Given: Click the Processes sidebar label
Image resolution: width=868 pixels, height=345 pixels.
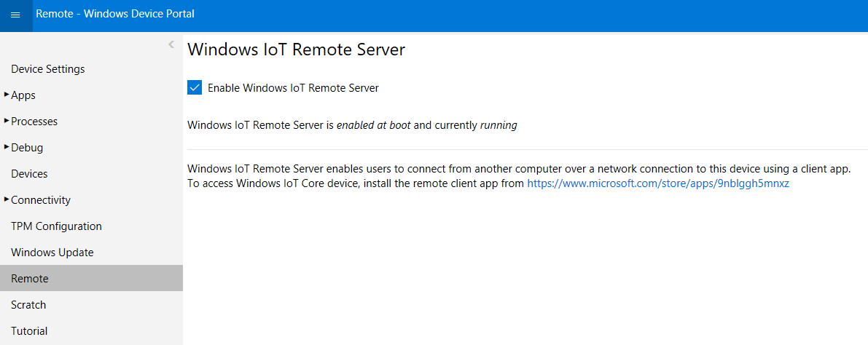Looking at the screenshot, I should point(34,122).
